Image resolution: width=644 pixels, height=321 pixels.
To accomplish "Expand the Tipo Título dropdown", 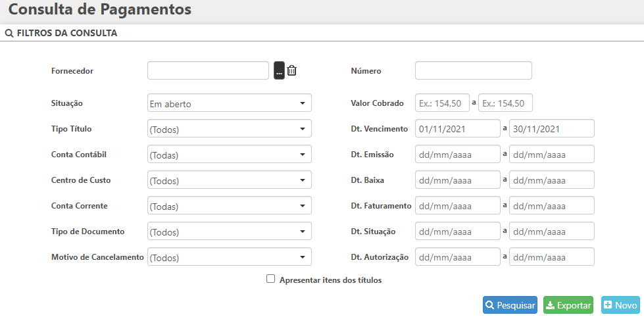I will tap(229, 129).
